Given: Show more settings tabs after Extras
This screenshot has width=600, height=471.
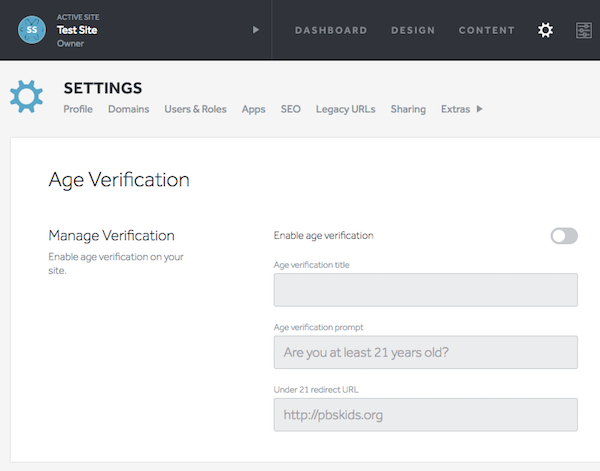Looking at the screenshot, I should tap(479, 109).
